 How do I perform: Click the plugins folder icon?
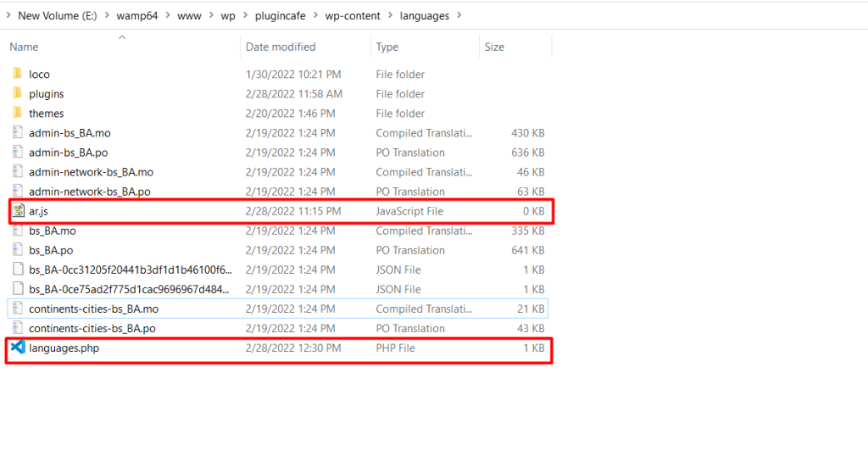[x=18, y=93]
